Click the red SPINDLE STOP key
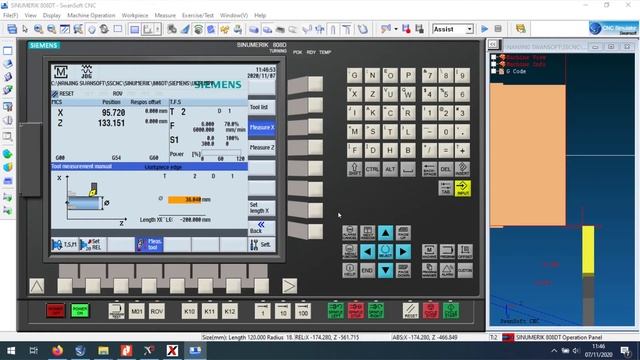Image resolution: width=640 pixels, height=360 pixels. pos(356,311)
